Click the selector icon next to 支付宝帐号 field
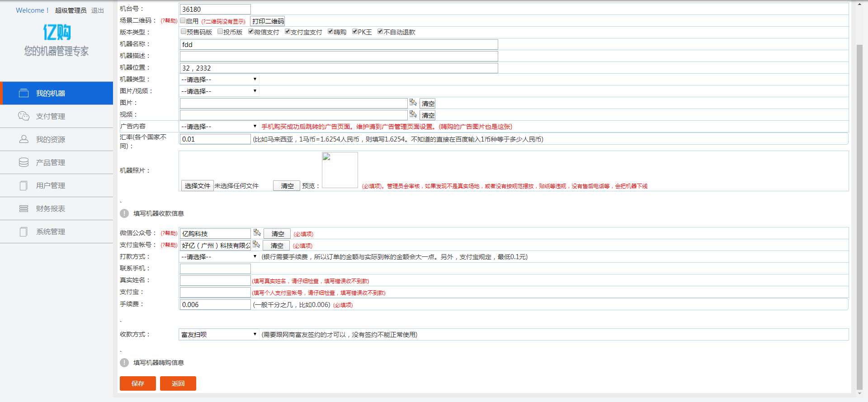This screenshot has height=402, width=868. click(x=256, y=245)
